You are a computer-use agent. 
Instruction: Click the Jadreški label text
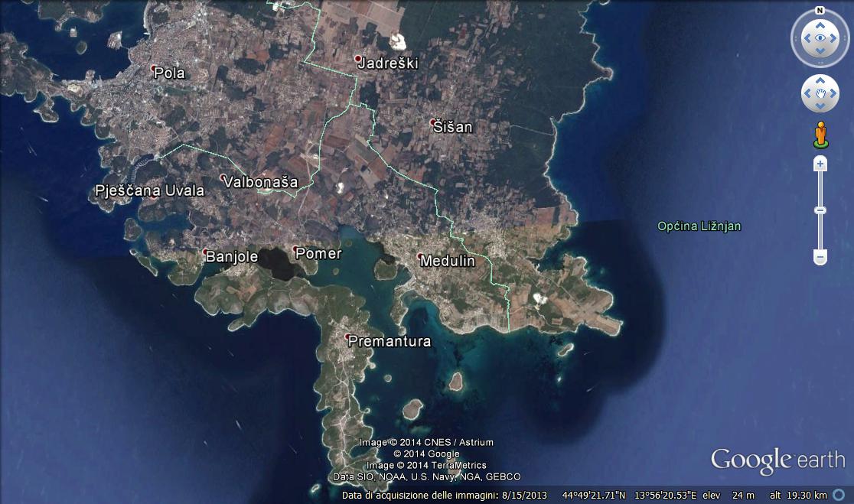(x=388, y=63)
